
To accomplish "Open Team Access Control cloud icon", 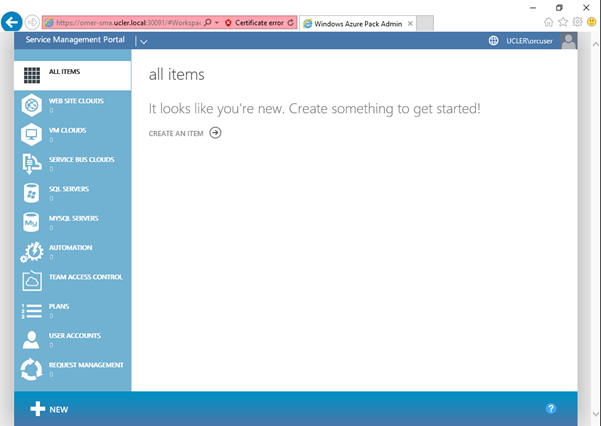I will pos(31,281).
